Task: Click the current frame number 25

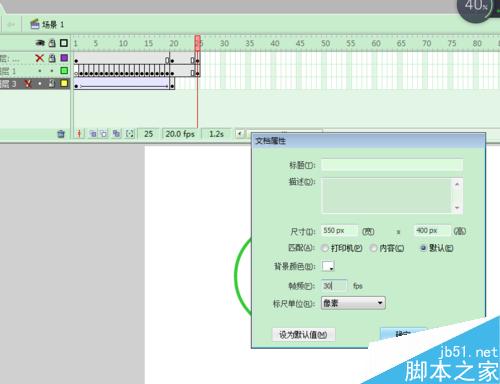Action: (149, 134)
